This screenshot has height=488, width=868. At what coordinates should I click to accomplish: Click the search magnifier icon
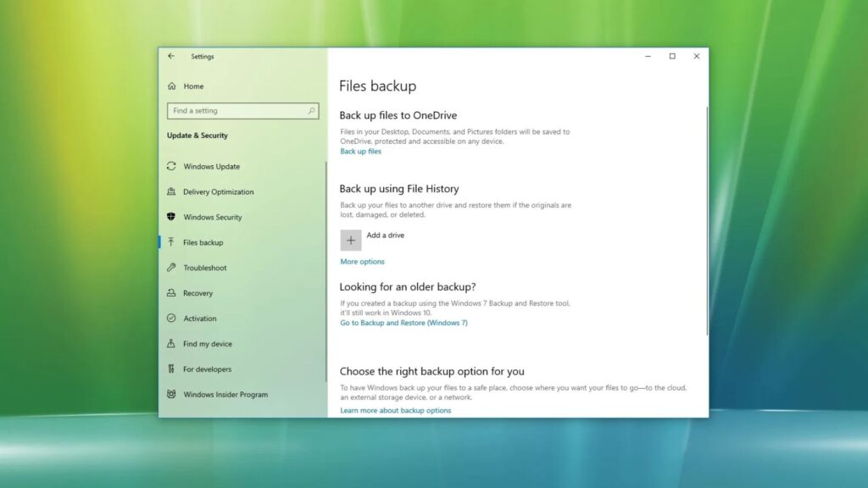(x=311, y=111)
